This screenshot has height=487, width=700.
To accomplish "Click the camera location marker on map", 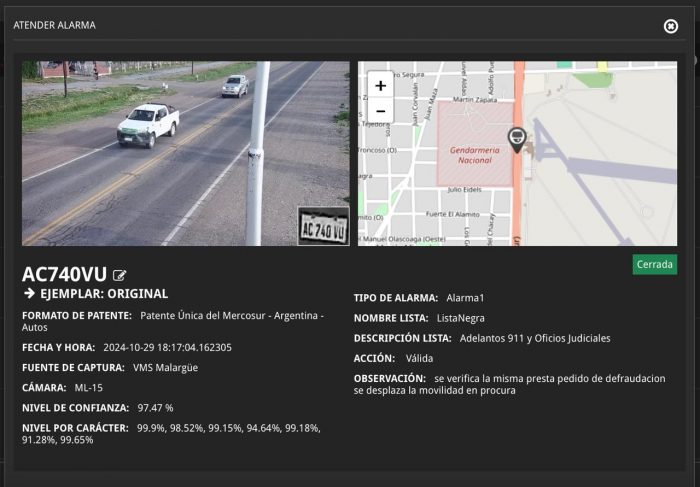I will point(517,140).
